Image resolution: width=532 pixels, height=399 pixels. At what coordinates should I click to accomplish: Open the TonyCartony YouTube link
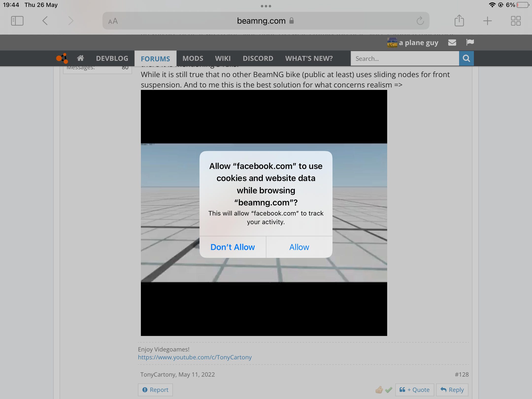coord(195,357)
